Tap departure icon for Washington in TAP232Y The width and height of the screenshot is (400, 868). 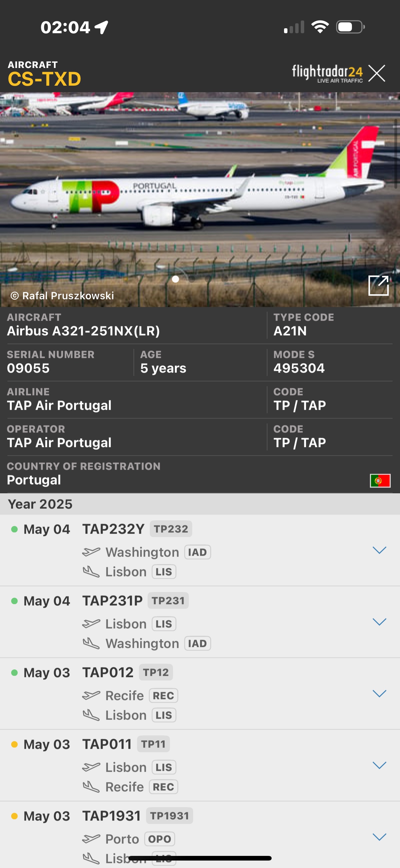(x=91, y=552)
